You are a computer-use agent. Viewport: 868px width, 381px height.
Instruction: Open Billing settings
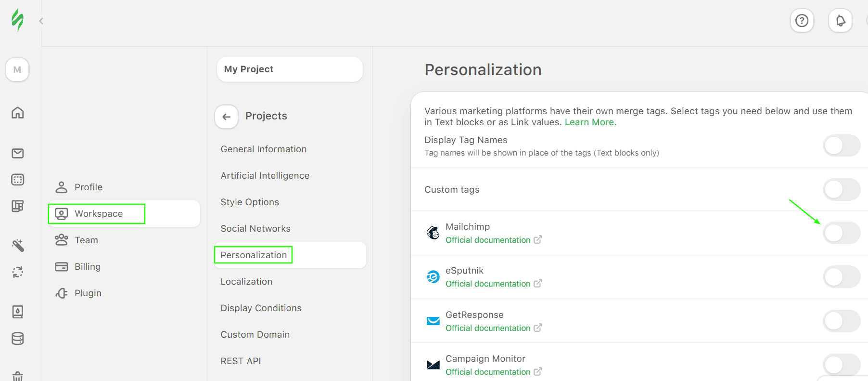124,266
